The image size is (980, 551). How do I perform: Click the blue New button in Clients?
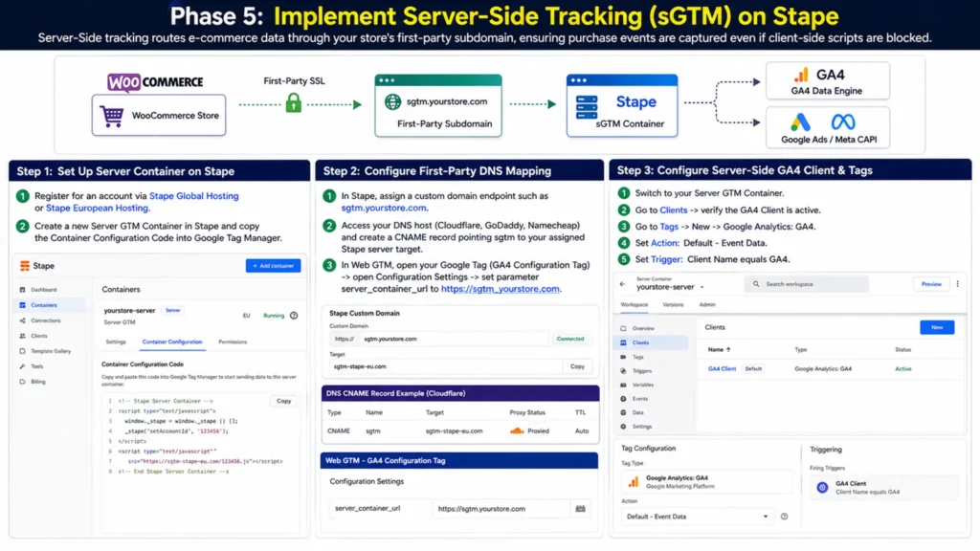coord(937,327)
